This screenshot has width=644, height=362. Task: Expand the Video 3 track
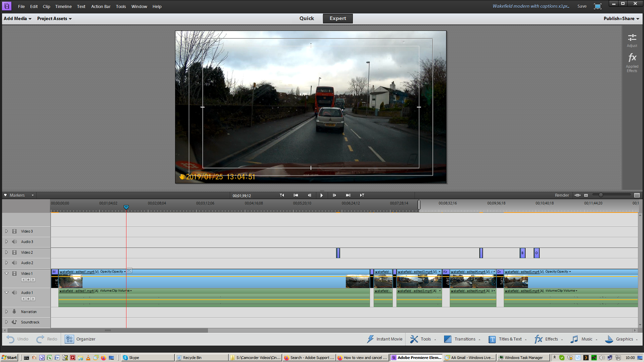click(7, 231)
